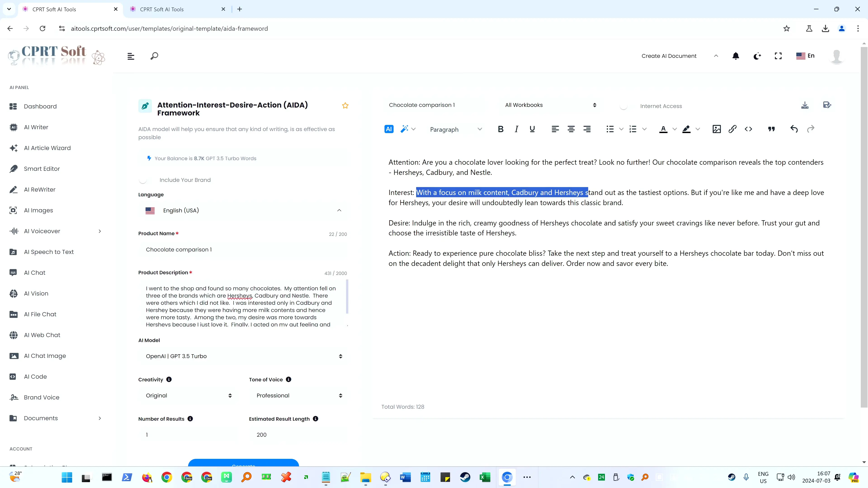The width and height of the screenshot is (868, 488).
Task: Apply underline formatting
Action: 532,129
